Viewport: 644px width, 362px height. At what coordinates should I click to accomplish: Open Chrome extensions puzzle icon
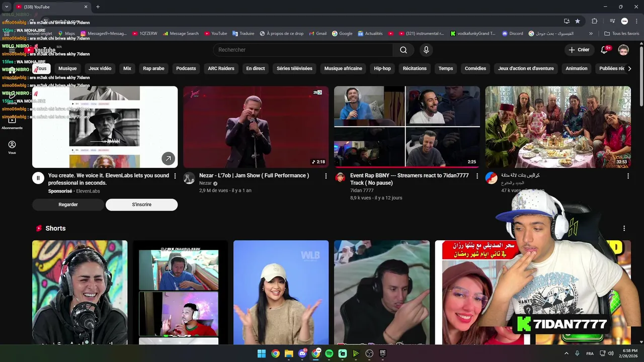[x=594, y=21]
